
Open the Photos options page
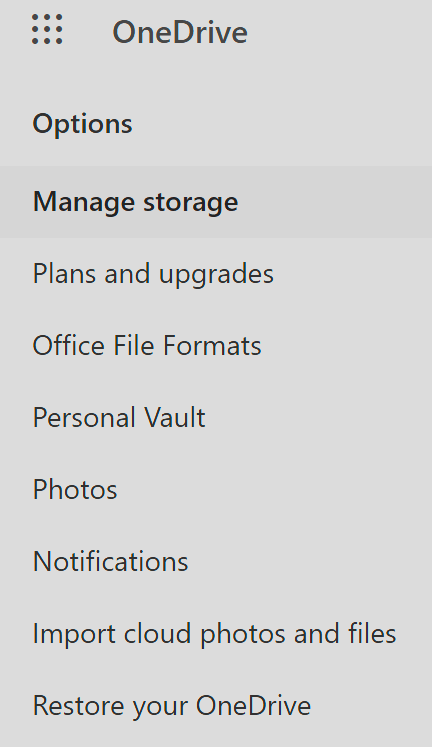coord(216,490)
